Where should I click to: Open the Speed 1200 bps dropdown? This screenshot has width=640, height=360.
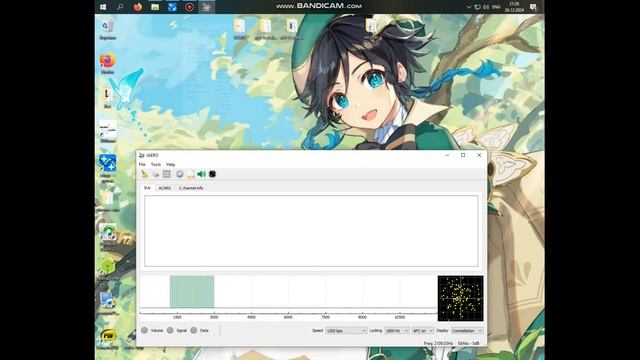(346, 331)
